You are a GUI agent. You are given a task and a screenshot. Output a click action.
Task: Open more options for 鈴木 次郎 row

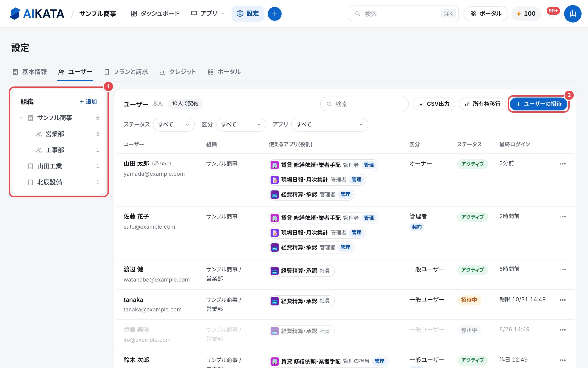pyautogui.click(x=563, y=360)
